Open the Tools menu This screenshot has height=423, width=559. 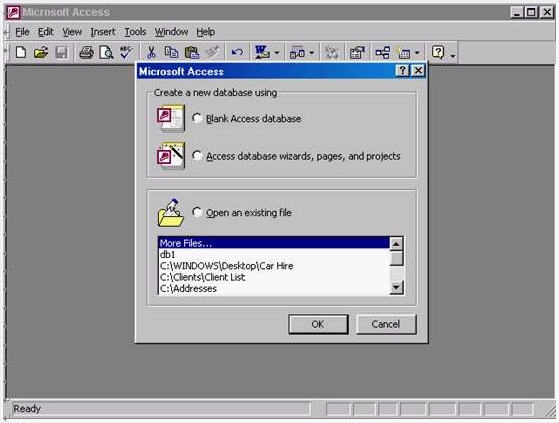[135, 32]
